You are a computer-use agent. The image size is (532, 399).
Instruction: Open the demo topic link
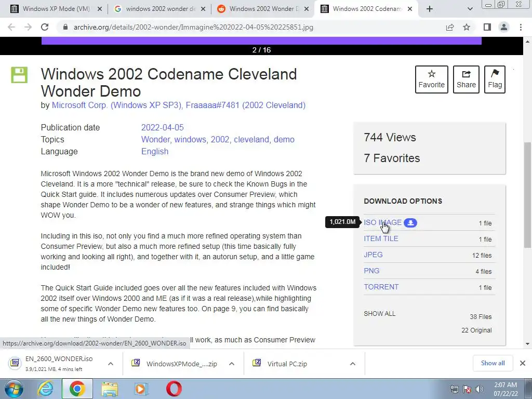tap(284, 139)
